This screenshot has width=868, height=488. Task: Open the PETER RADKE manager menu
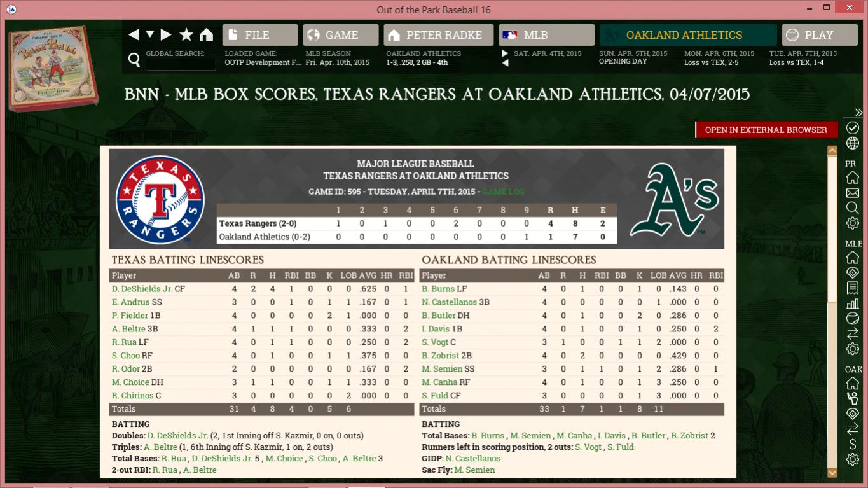[439, 35]
